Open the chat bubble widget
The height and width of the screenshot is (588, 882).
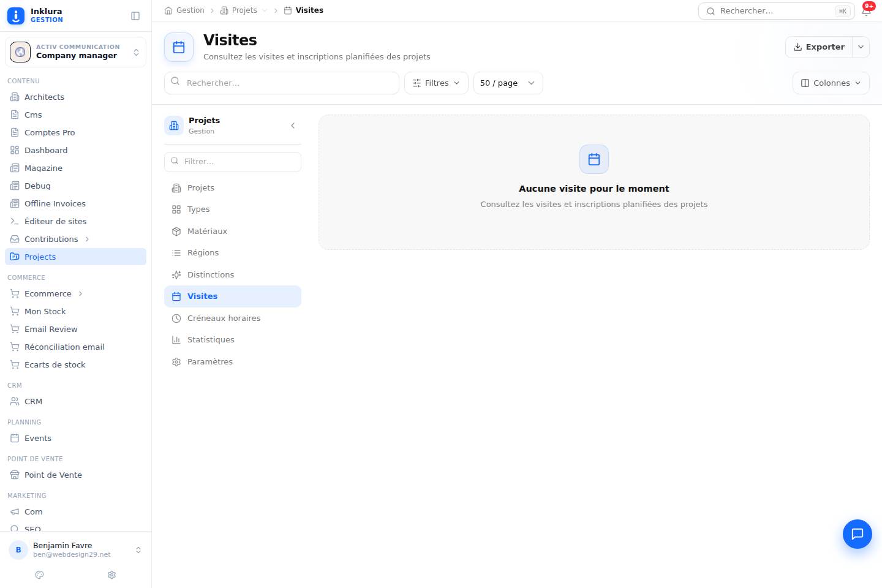858,534
